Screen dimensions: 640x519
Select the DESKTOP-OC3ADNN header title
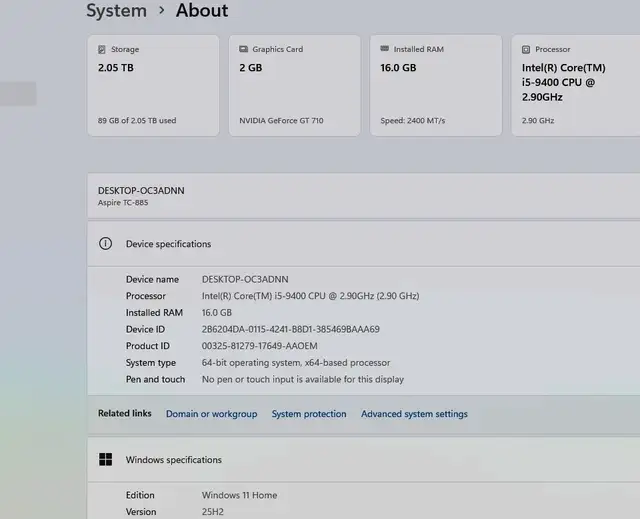click(141, 191)
